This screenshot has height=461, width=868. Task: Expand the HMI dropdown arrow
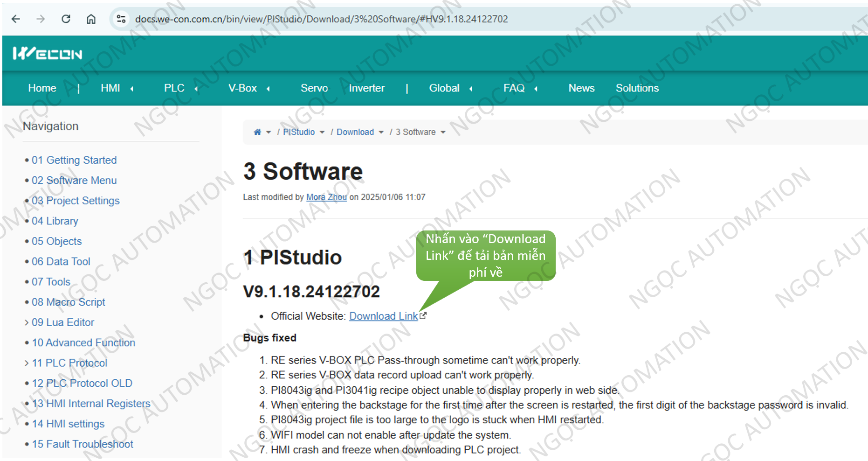132,89
